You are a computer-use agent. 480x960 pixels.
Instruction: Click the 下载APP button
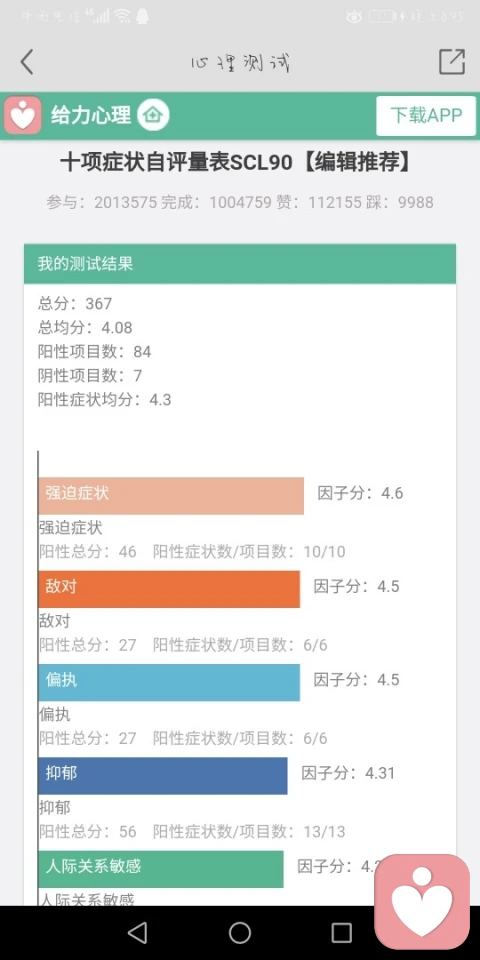coord(426,115)
